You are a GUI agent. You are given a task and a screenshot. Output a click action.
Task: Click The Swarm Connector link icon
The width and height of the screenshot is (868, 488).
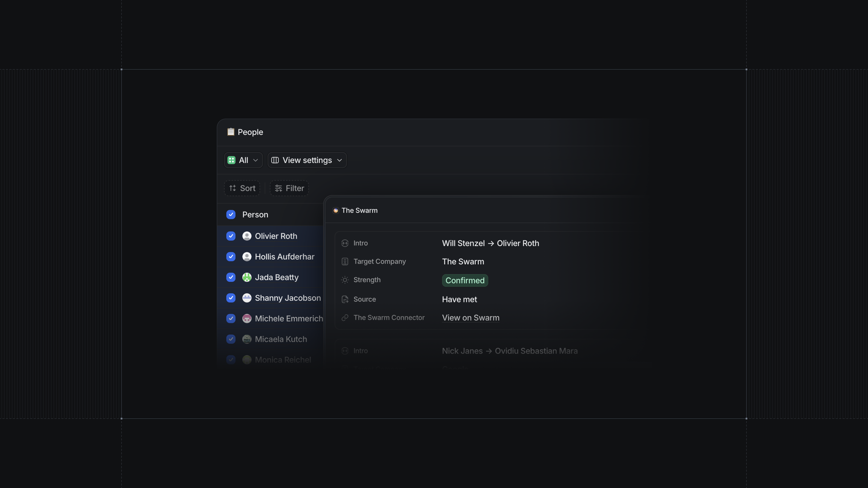[345, 318]
